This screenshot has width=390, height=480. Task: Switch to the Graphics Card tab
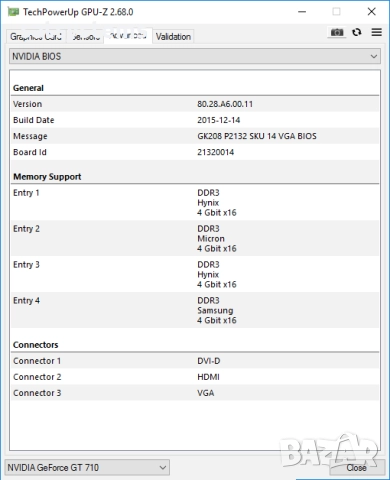click(36, 36)
